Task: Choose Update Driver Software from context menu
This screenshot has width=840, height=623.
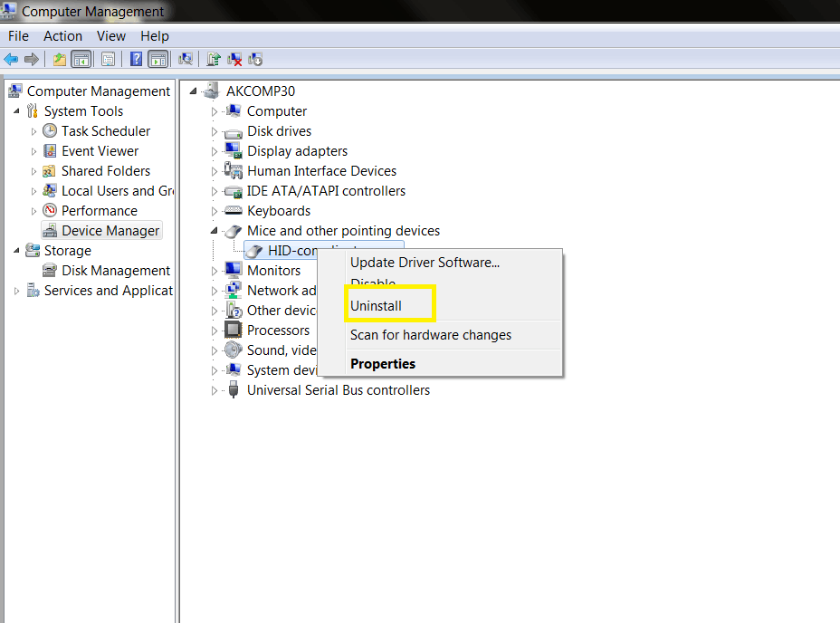Action: coord(439,263)
